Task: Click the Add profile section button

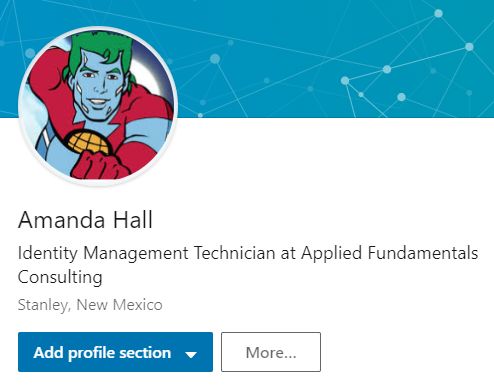Action: 115,352
